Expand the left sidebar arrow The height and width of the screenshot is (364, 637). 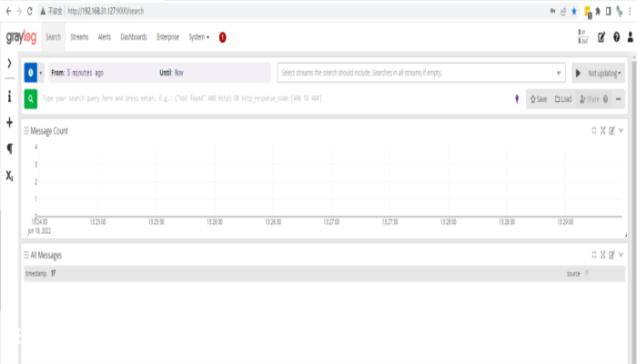[x=9, y=63]
